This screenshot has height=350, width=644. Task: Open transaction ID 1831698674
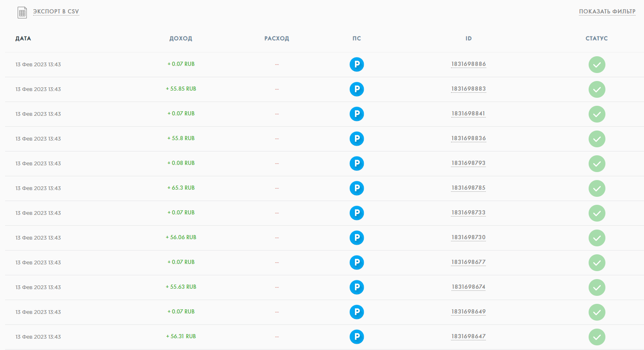(x=469, y=287)
